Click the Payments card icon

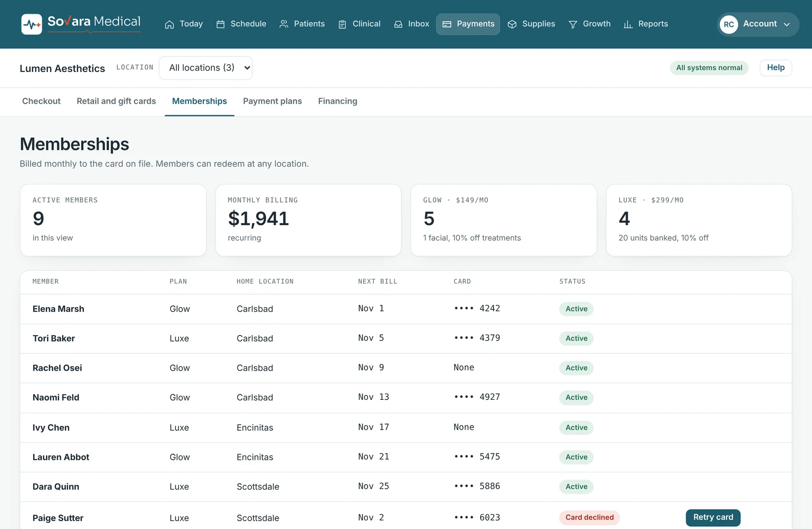(x=447, y=24)
